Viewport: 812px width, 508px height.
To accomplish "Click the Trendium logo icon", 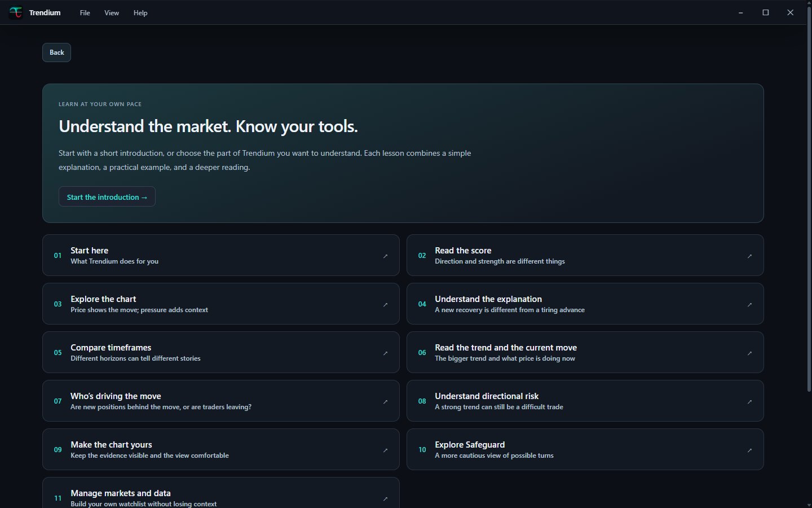I will (16, 12).
